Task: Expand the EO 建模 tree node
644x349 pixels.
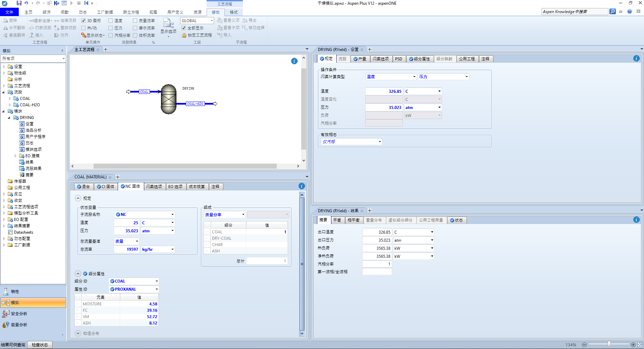Action: [15, 156]
